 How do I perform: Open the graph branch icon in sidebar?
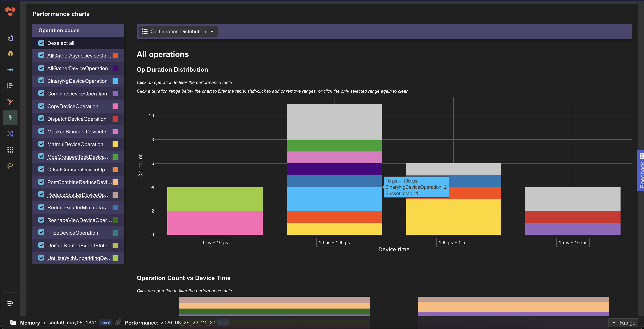(10, 102)
